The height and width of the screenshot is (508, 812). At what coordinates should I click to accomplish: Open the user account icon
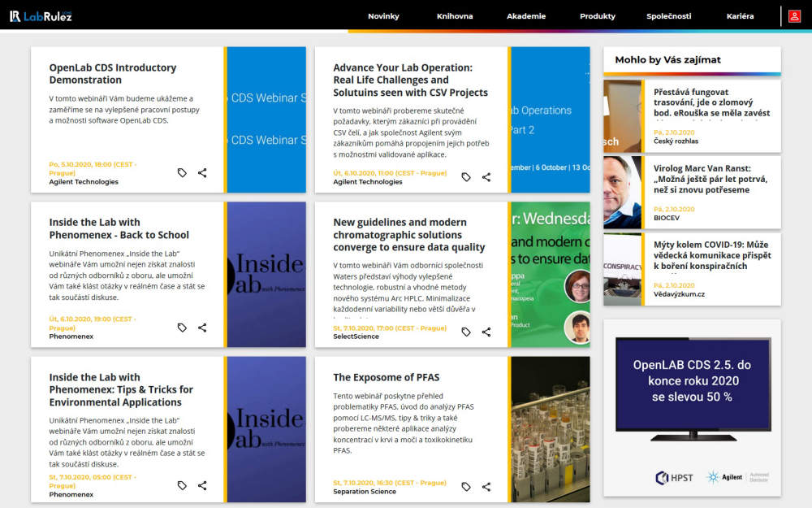click(x=794, y=16)
